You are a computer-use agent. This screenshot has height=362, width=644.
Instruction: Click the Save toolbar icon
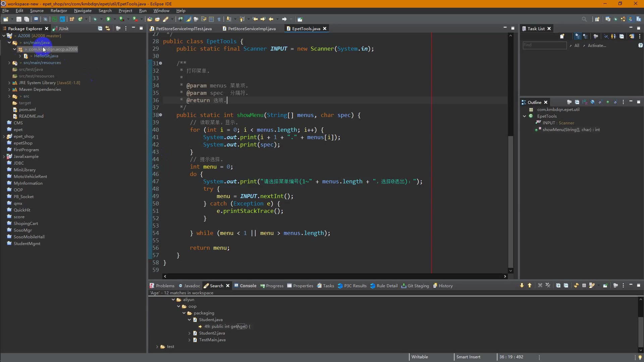pos(19,19)
